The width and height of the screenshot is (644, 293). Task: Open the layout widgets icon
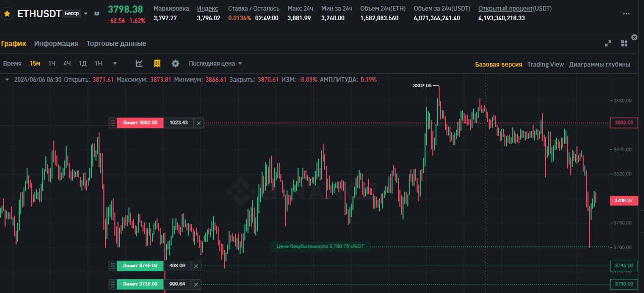click(624, 44)
